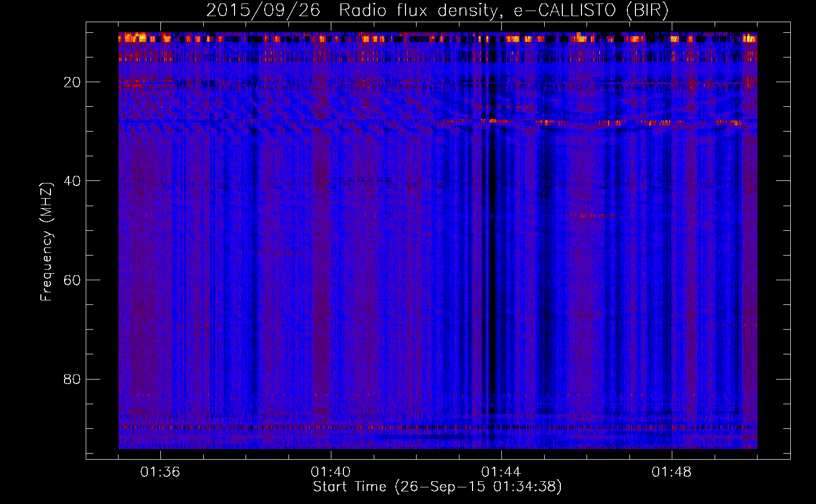This screenshot has width=816, height=504.
Task: Click the 'Start Time (26-Sep-15 01:34:38)' label
Action: coord(437,487)
